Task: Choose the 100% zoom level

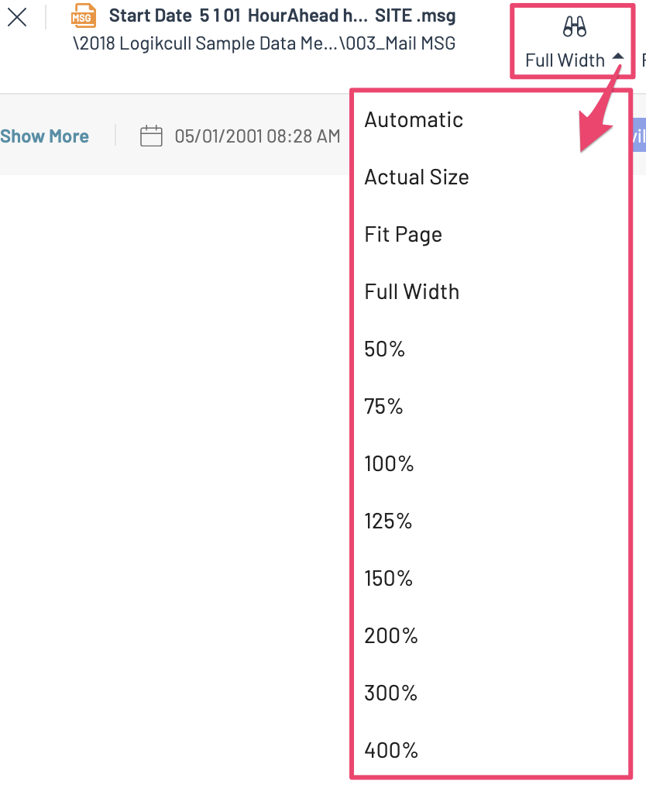Action: 389,463
